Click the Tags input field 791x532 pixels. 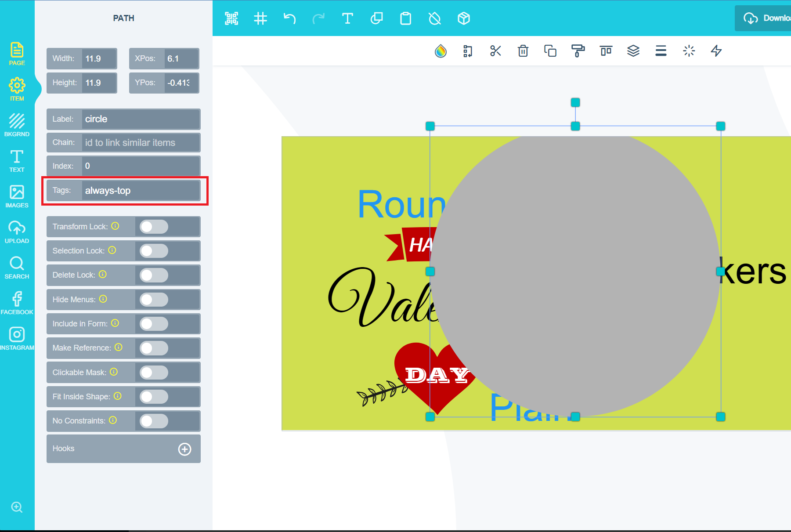pos(141,191)
